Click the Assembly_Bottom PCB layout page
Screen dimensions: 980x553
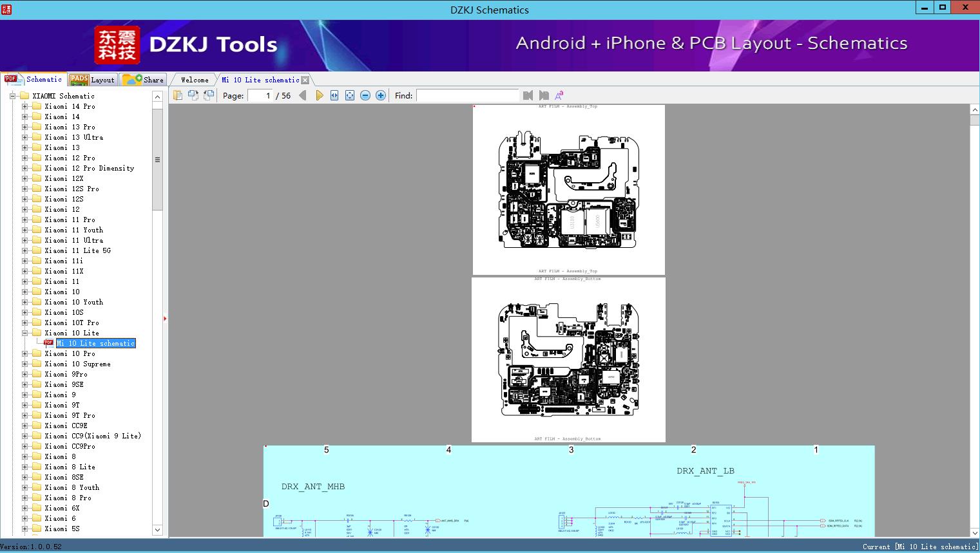tap(568, 360)
